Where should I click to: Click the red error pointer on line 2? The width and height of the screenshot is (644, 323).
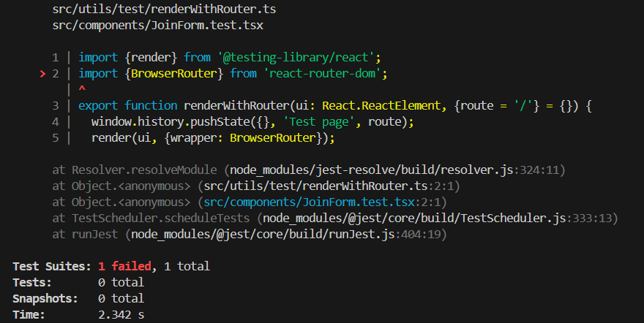click(42, 74)
